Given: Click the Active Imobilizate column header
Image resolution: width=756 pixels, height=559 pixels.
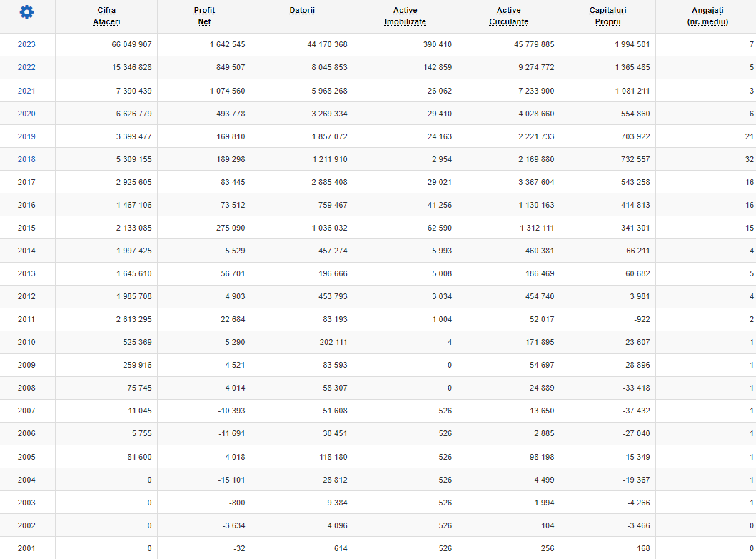Looking at the screenshot, I should [x=405, y=16].
